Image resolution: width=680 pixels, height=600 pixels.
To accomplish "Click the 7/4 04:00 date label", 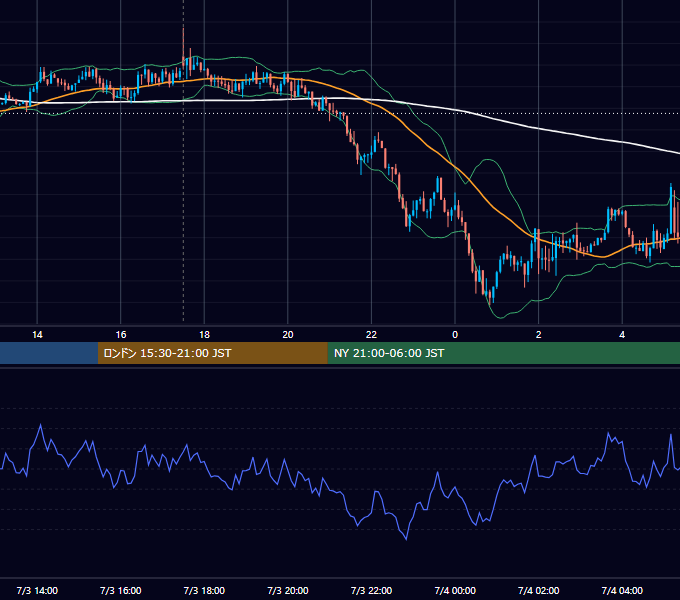I will (622, 591).
